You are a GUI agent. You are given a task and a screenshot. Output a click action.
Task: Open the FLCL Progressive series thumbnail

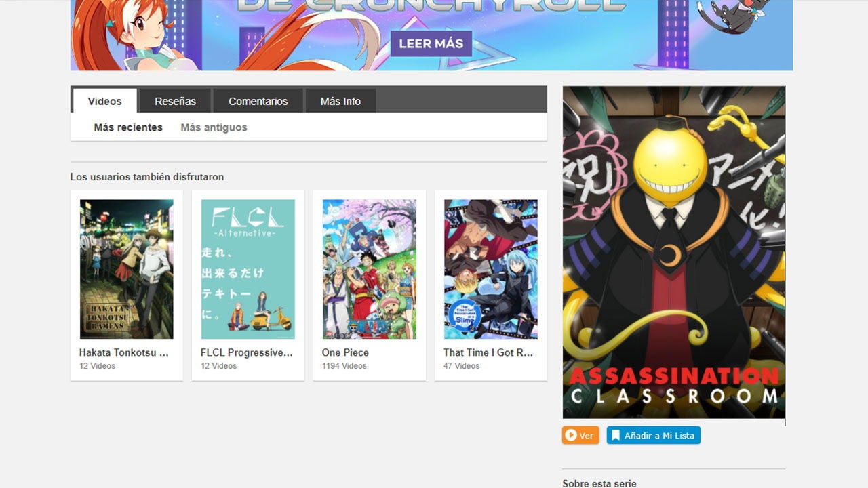point(248,267)
